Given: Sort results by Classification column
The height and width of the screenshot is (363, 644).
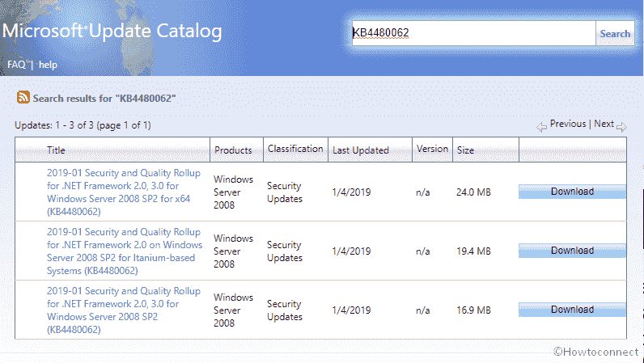Looking at the screenshot, I should [x=295, y=149].
